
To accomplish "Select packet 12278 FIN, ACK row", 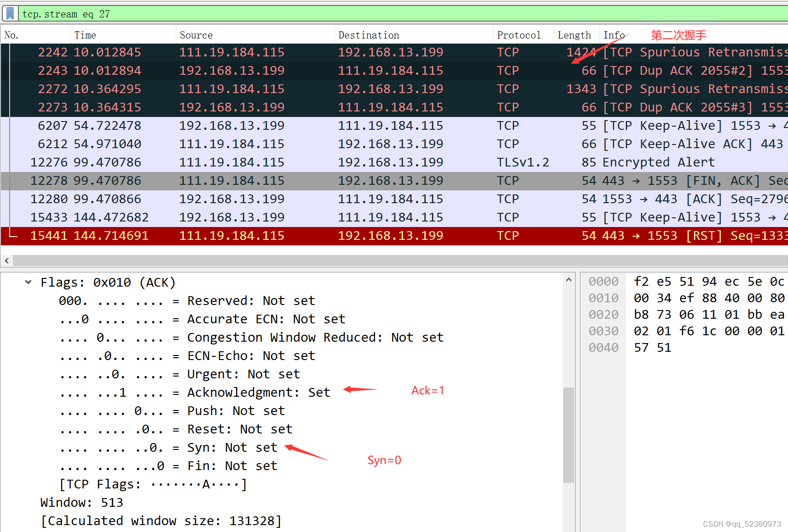I will pyautogui.click(x=394, y=181).
